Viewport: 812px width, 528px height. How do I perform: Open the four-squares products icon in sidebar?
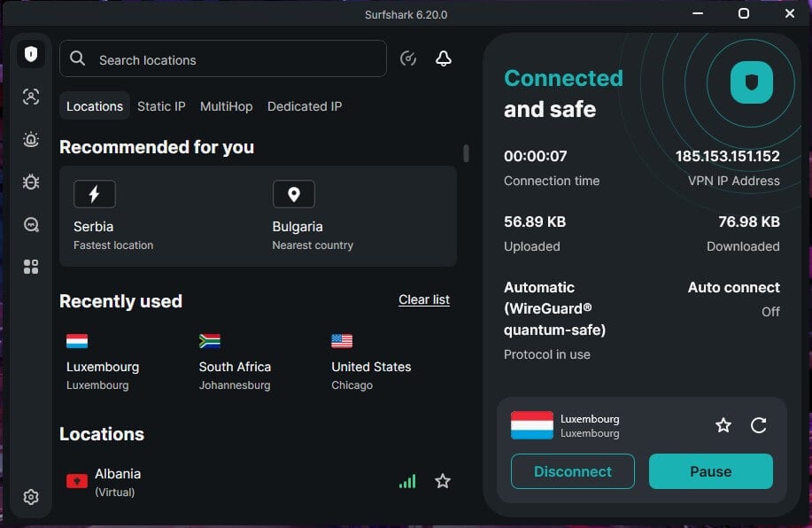coord(31,267)
